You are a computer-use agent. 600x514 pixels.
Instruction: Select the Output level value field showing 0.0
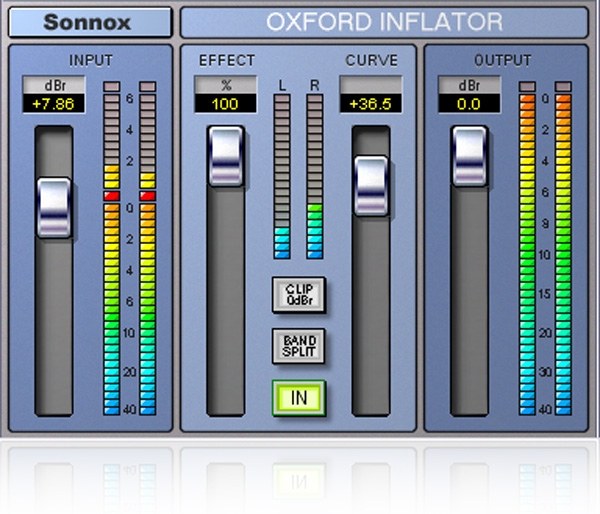coord(469,104)
